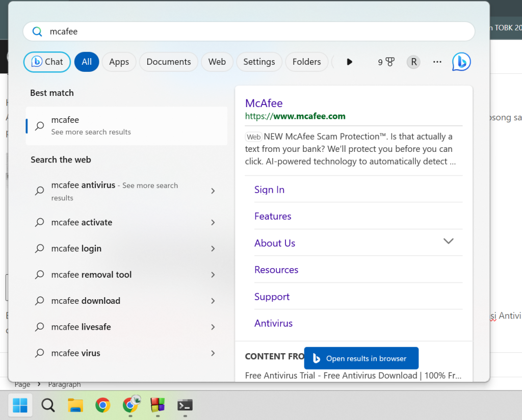Open the three-dot options menu
This screenshot has width=522, height=420.
click(437, 62)
